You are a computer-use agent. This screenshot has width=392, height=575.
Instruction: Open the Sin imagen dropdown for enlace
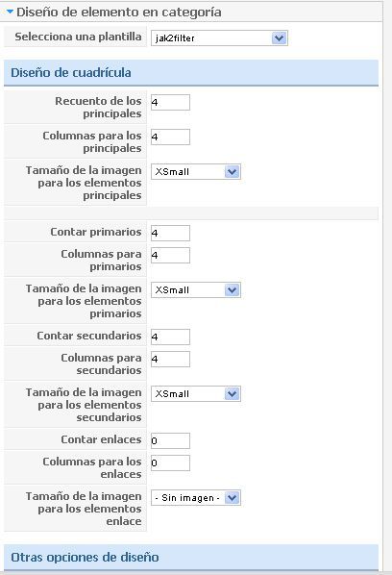pos(196,498)
